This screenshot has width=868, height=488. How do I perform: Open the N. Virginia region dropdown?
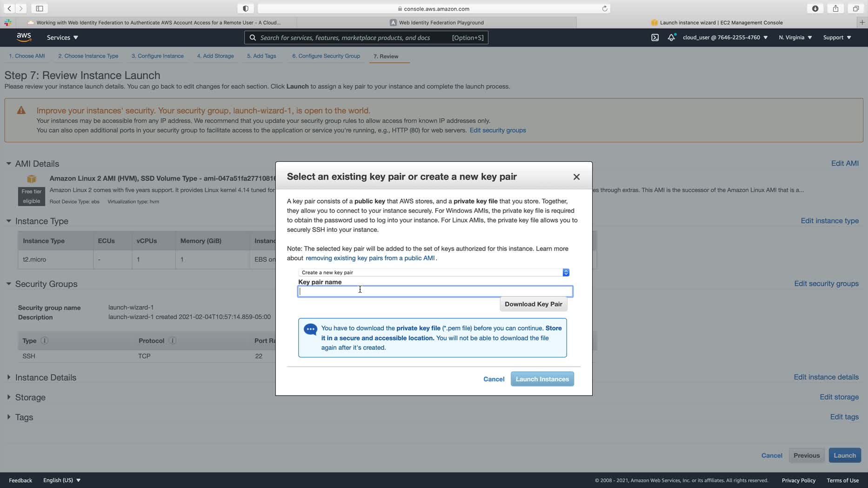coord(795,38)
